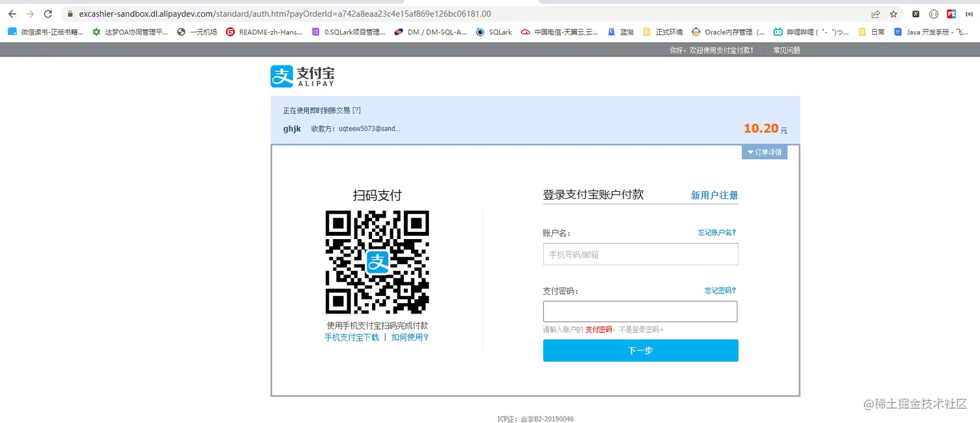Click the 收款方 uqteew5073@sand... payee text
Image resolution: width=980 pixels, height=423 pixels.
[356, 129]
